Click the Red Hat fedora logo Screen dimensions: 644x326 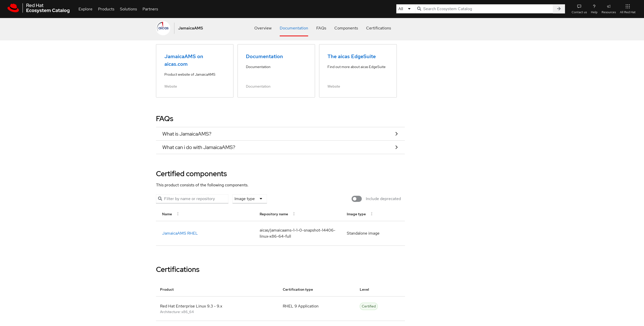[13, 8]
